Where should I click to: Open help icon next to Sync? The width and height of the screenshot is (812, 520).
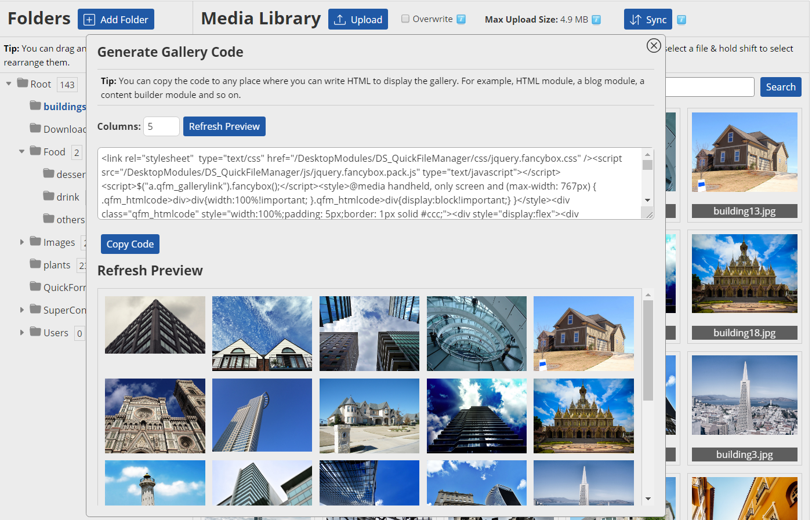coord(681,20)
